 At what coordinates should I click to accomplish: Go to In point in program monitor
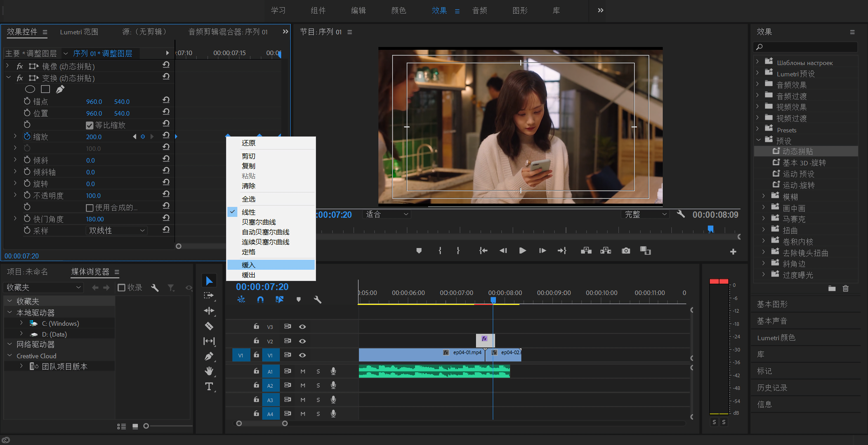click(x=483, y=251)
